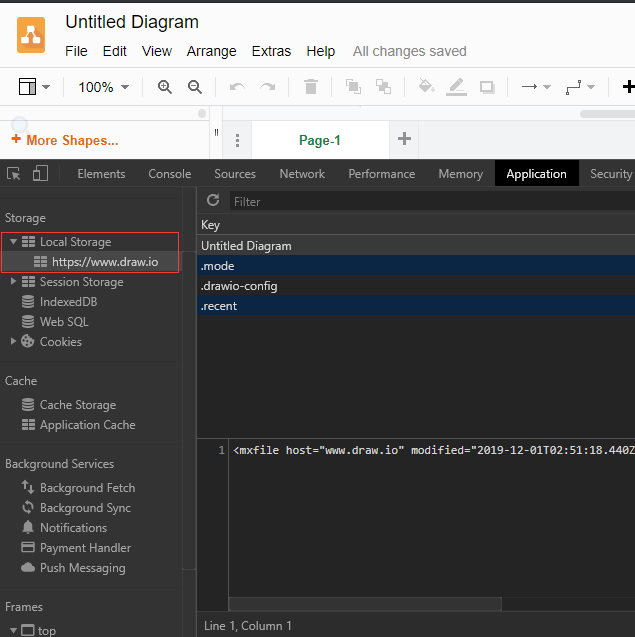Click More Shapes link
This screenshot has width=635, height=637.
coord(65,140)
